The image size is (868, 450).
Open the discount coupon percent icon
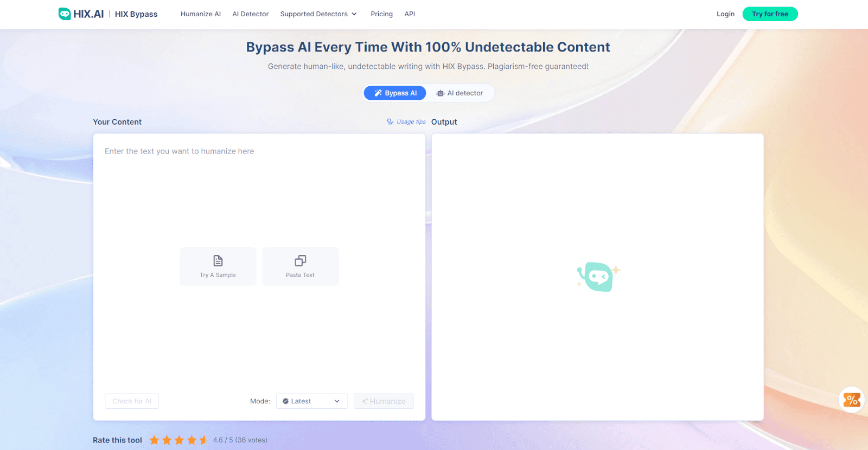(852, 400)
